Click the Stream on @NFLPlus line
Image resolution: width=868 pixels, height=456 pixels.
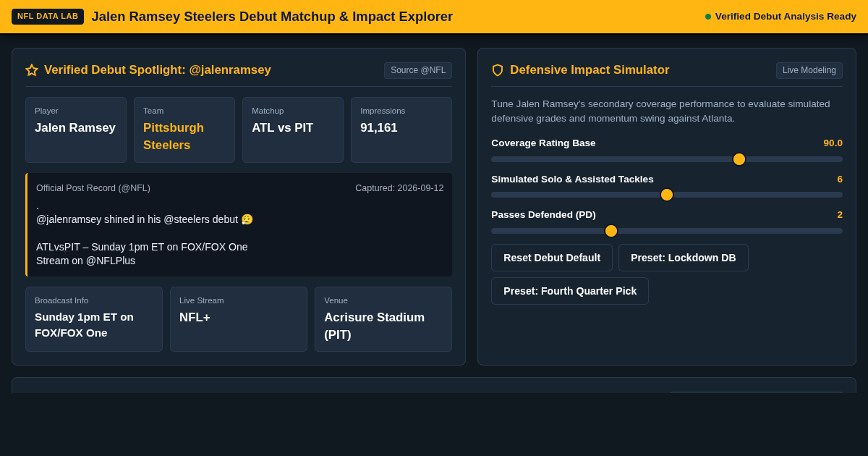[85, 261]
